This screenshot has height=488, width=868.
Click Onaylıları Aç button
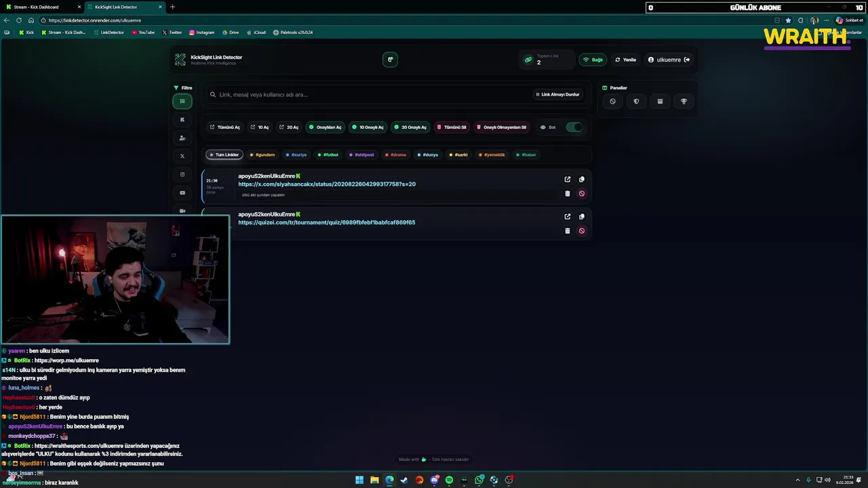325,127
